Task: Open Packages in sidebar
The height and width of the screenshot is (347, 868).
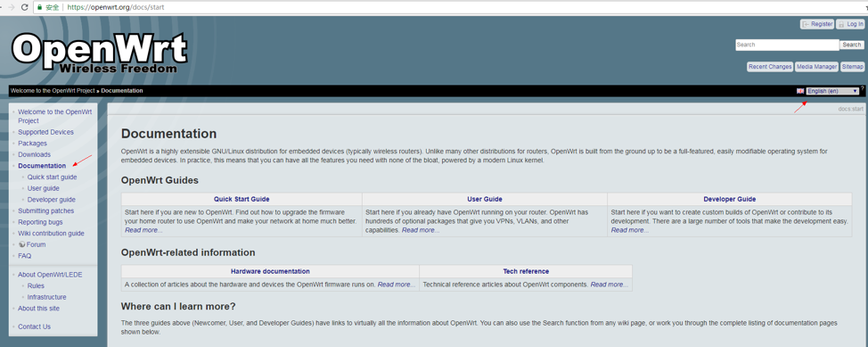Action: click(32, 143)
